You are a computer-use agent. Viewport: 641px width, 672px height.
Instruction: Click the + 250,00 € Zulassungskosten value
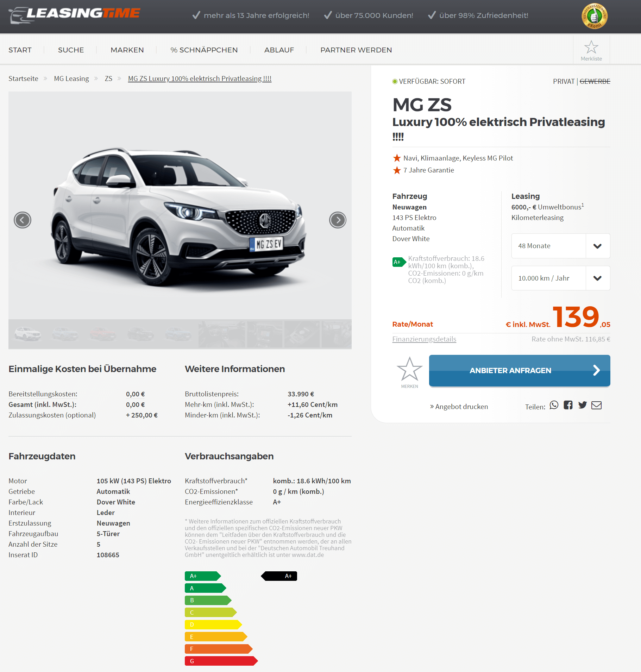(x=142, y=415)
